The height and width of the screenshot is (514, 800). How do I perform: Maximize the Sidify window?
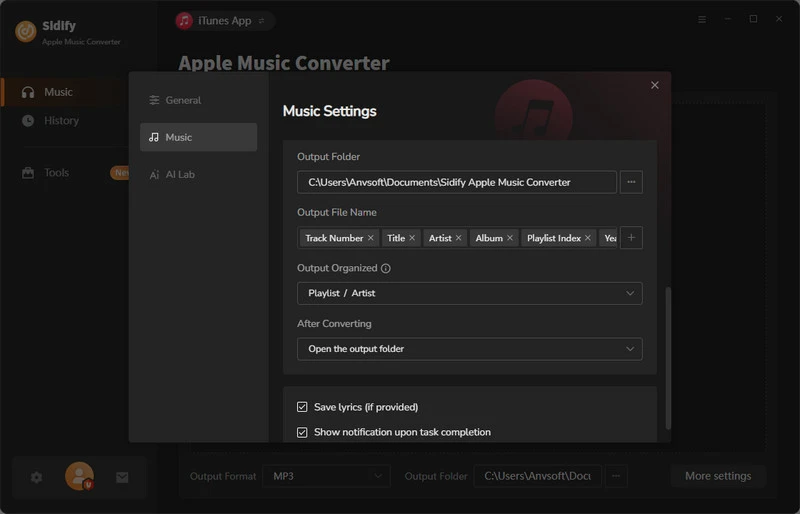(753, 19)
